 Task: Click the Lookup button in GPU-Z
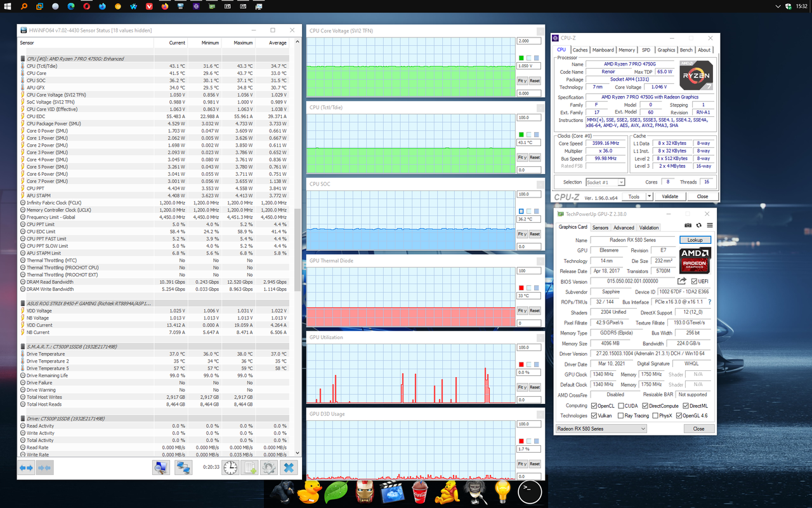click(695, 240)
